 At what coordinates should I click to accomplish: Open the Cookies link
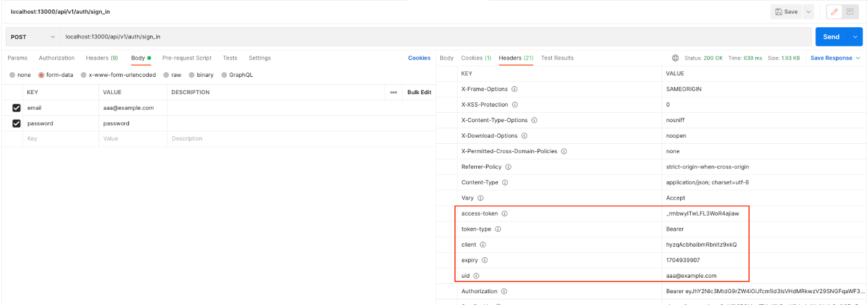pyautogui.click(x=419, y=58)
